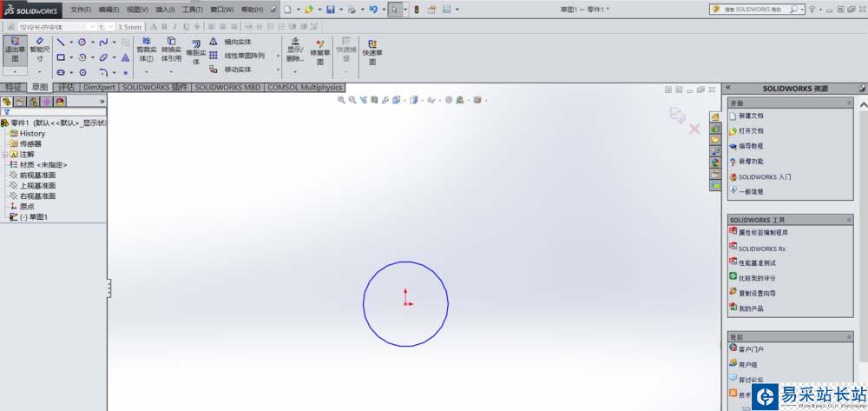Click the Exit Sketch (退出草图) button
The image size is (868, 411).
click(x=15, y=50)
